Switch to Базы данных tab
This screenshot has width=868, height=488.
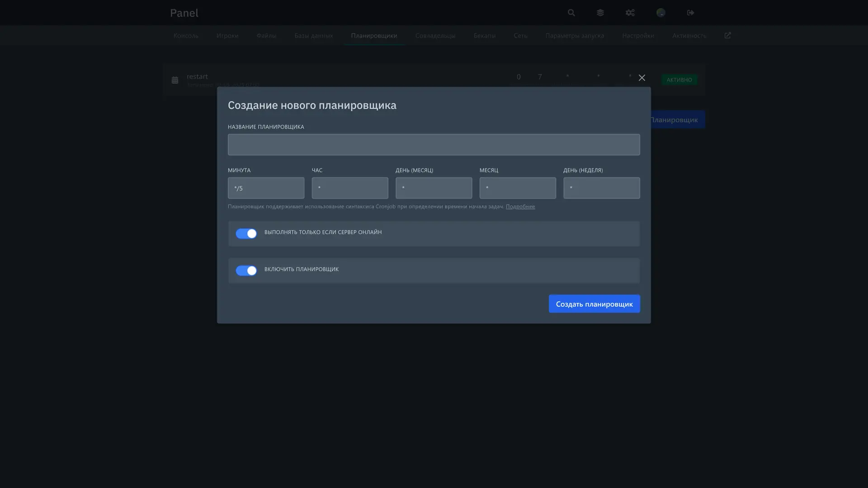click(x=314, y=35)
